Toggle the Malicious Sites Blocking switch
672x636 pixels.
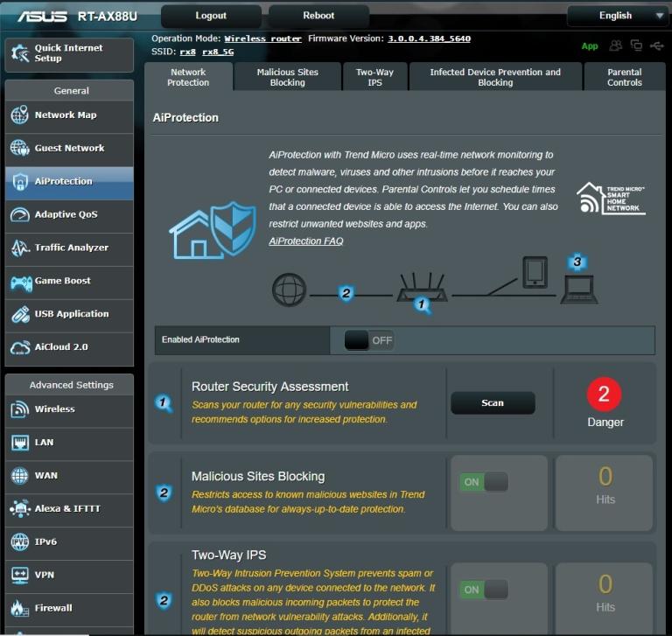483,482
